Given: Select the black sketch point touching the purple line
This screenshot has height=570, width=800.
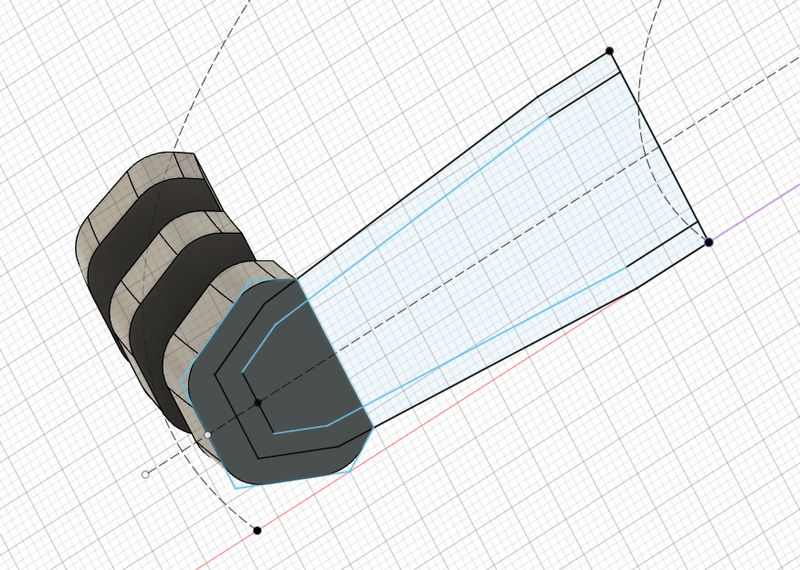Looking at the screenshot, I should point(709,242).
